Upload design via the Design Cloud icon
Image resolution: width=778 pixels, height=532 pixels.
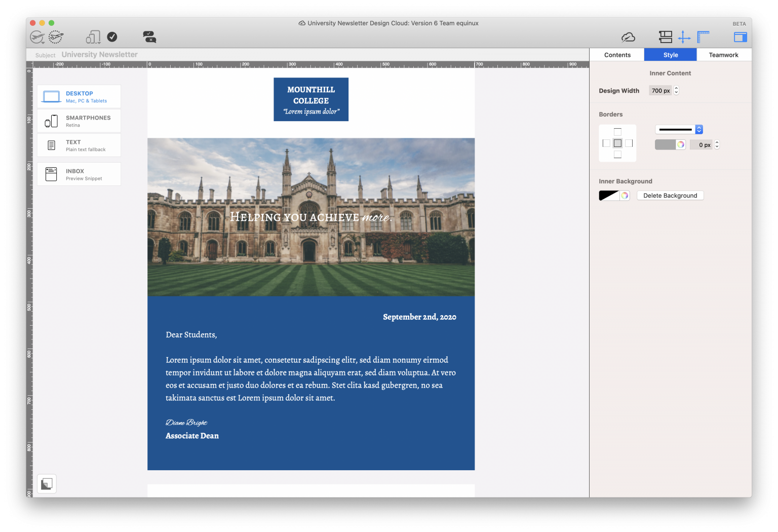629,36
